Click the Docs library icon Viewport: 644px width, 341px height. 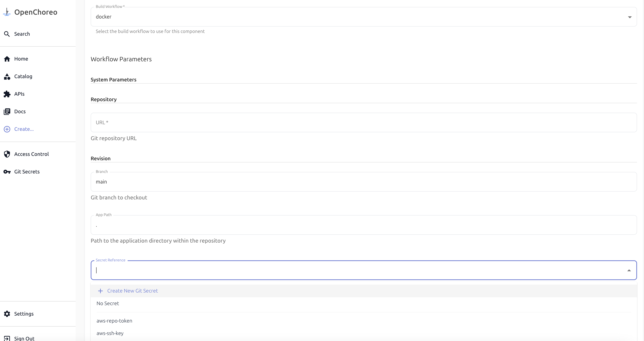click(x=7, y=112)
